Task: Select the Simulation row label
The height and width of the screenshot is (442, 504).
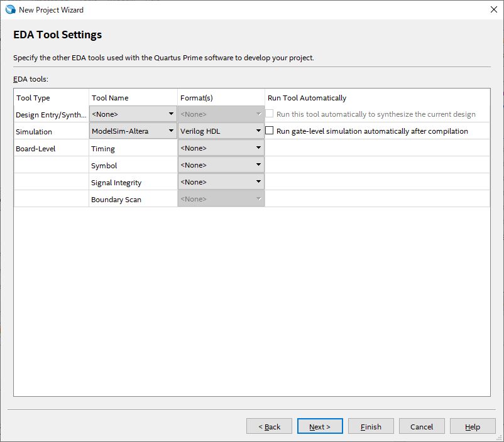Action: point(34,132)
